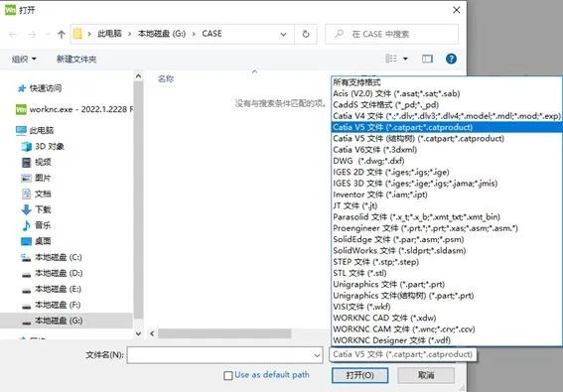Sort by the 名称 column header
This screenshot has height=392, width=563.
pyautogui.click(x=166, y=78)
